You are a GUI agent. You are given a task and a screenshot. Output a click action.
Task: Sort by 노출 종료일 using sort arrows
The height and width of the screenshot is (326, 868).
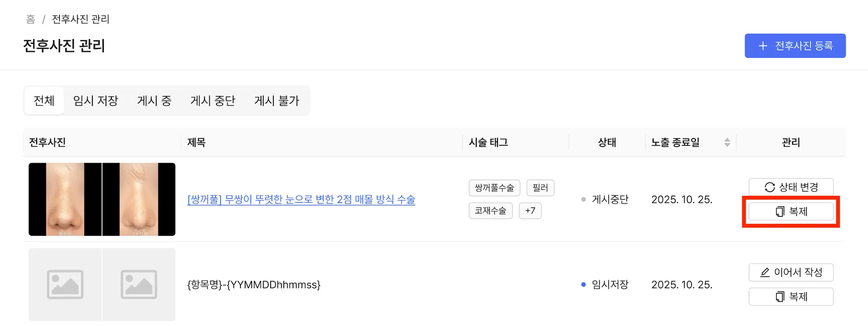click(727, 142)
